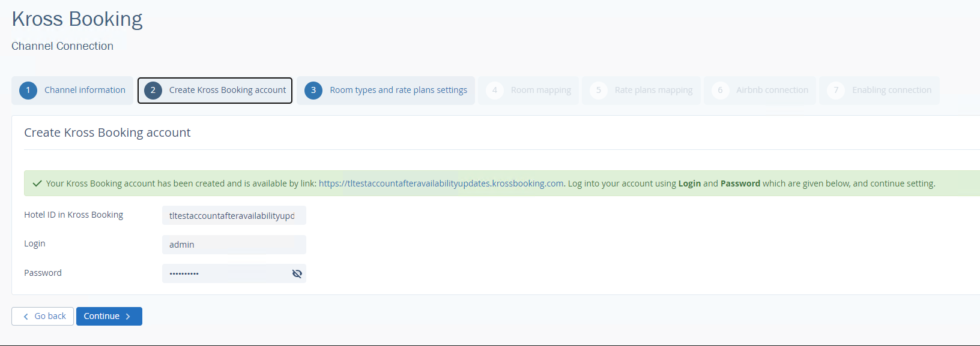The image size is (980, 346).
Task: Click the Go back button
Action: (43, 317)
